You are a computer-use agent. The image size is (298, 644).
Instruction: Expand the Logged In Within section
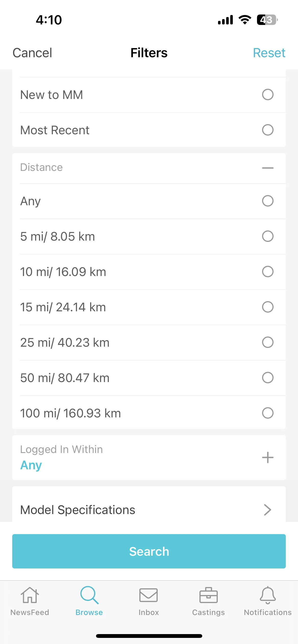268,458
